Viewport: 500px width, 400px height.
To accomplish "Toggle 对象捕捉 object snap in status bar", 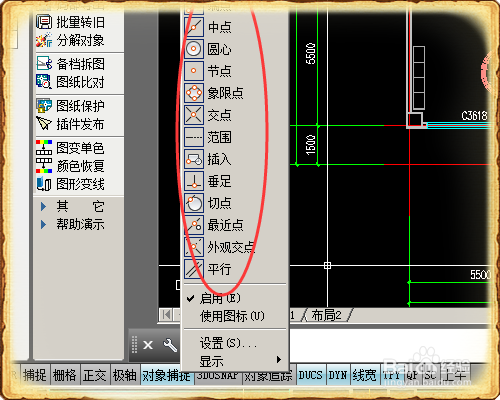I will [167, 376].
